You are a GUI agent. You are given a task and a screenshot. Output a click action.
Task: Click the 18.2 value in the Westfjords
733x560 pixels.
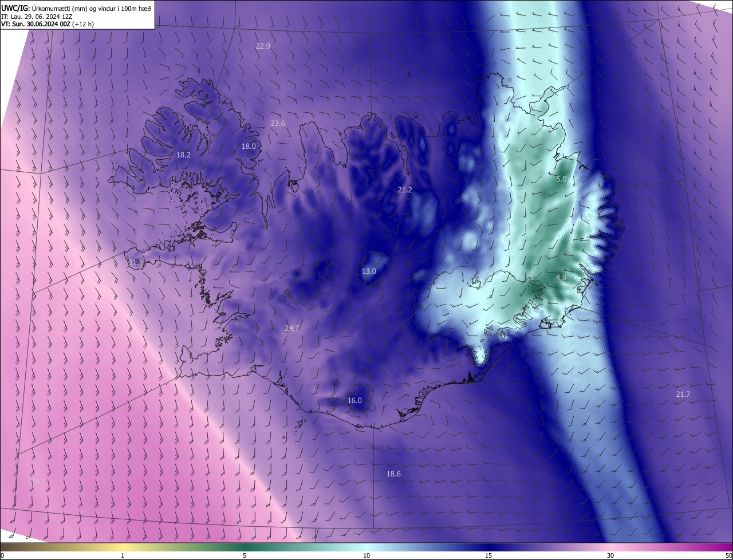pyautogui.click(x=183, y=155)
